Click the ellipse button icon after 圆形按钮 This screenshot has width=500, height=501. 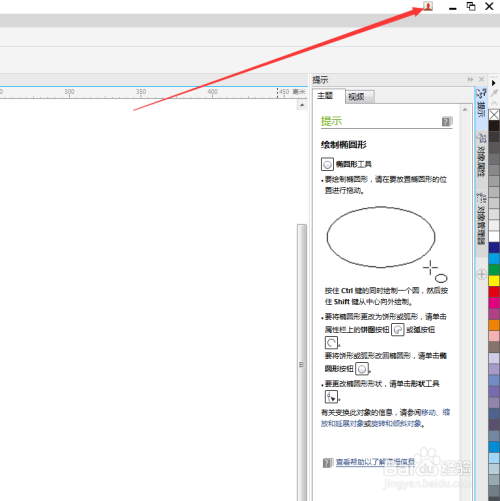[362, 369]
